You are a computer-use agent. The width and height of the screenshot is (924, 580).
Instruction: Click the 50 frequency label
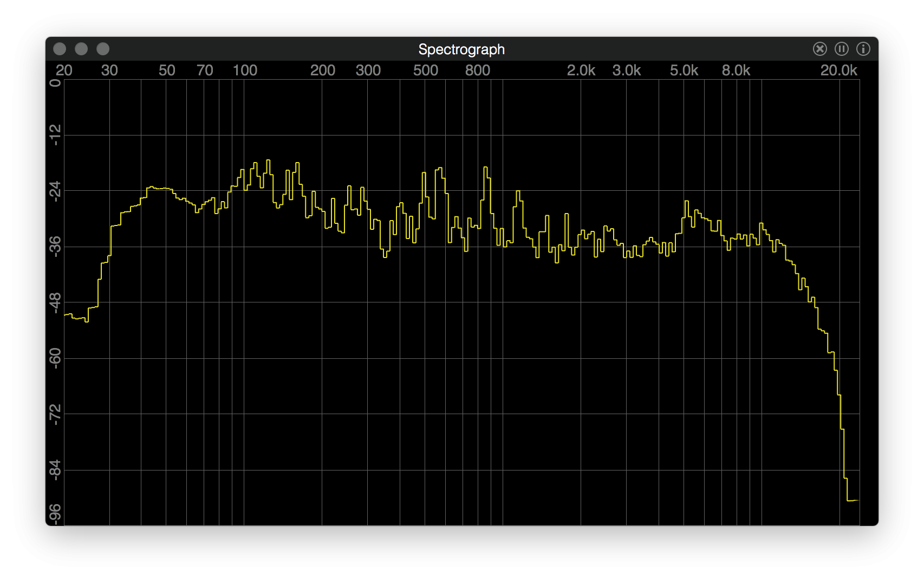click(167, 70)
